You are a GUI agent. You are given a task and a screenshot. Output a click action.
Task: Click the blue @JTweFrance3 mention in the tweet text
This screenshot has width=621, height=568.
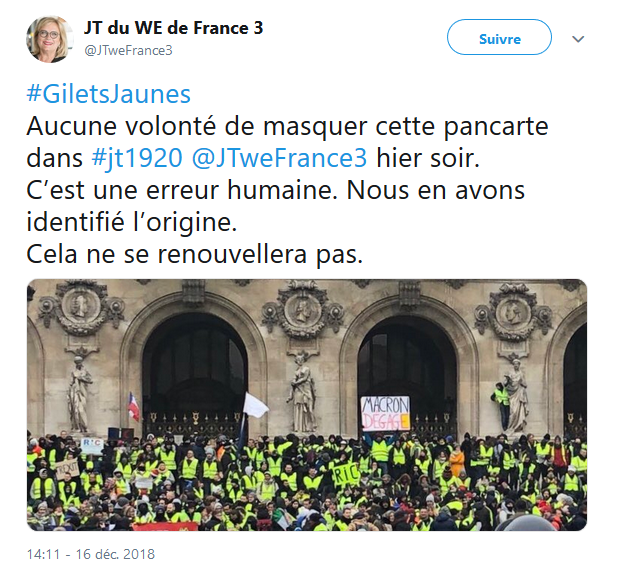[x=280, y=158]
